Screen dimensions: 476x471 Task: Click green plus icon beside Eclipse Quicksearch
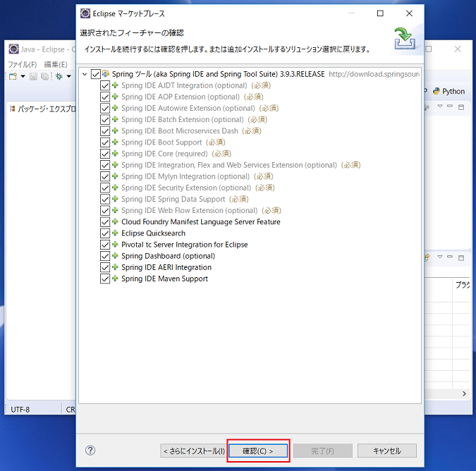[115, 233]
